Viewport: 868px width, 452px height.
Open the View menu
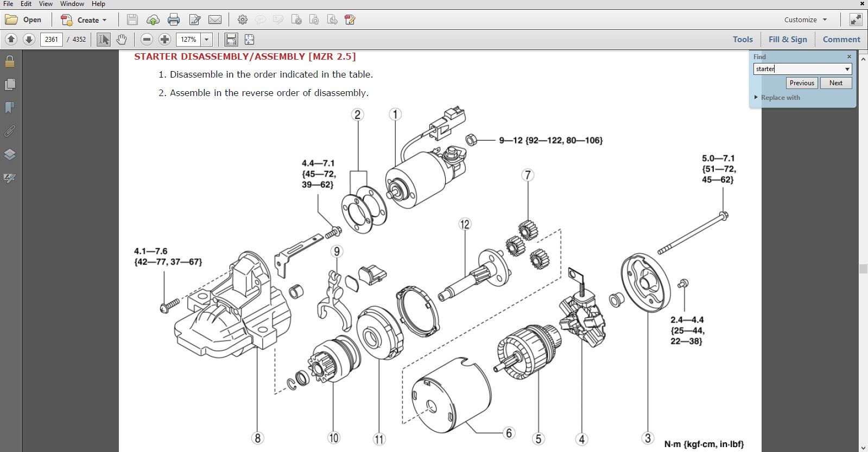[x=46, y=4]
